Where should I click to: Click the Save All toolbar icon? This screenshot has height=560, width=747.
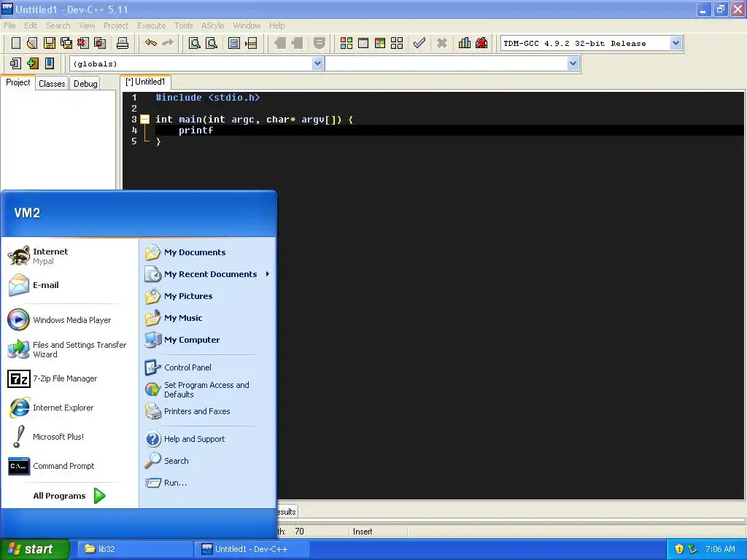(x=66, y=43)
